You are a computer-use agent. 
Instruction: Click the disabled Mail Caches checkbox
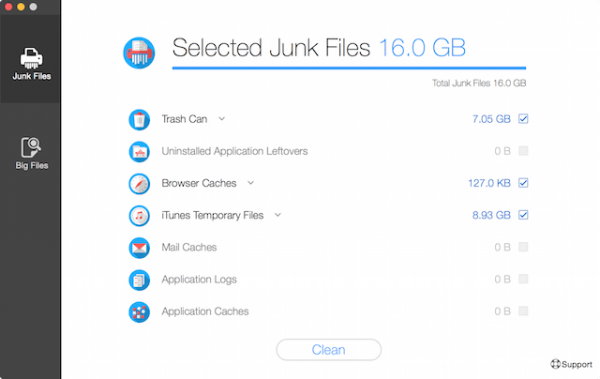(x=523, y=247)
